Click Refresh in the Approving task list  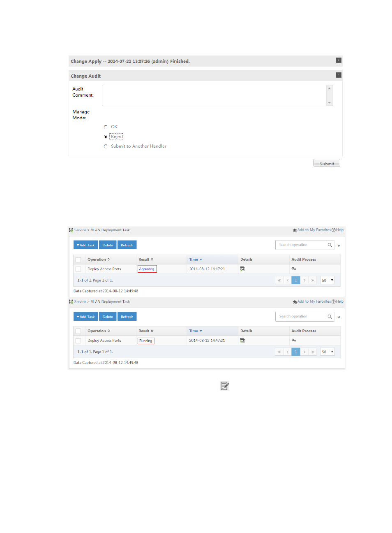click(127, 245)
